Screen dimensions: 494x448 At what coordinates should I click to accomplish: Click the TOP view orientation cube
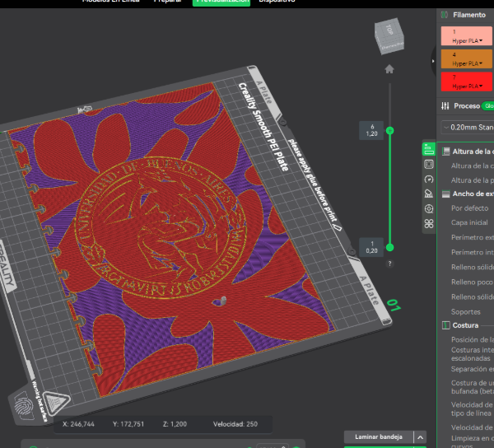(389, 36)
